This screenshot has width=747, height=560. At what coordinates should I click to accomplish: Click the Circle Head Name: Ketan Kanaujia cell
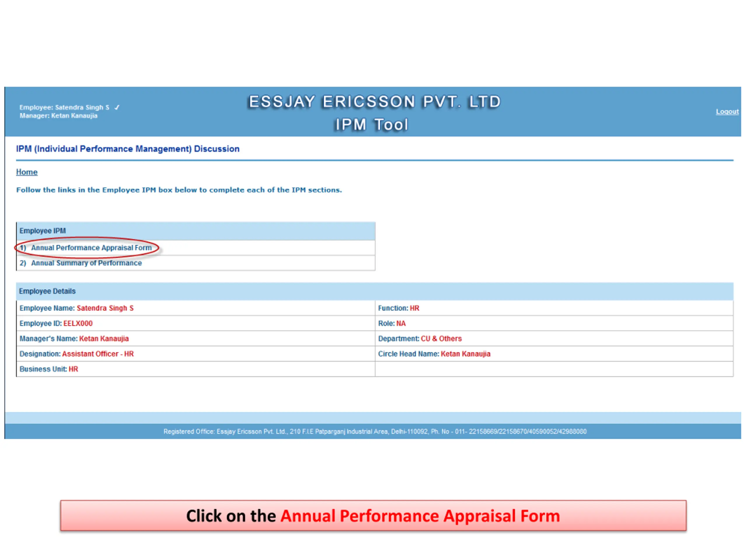(x=554, y=354)
